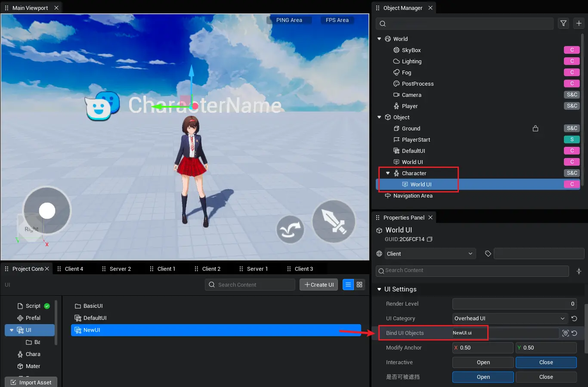The height and width of the screenshot is (387, 588).
Task: Open the UI Category dropdown
Action: tap(510, 319)
